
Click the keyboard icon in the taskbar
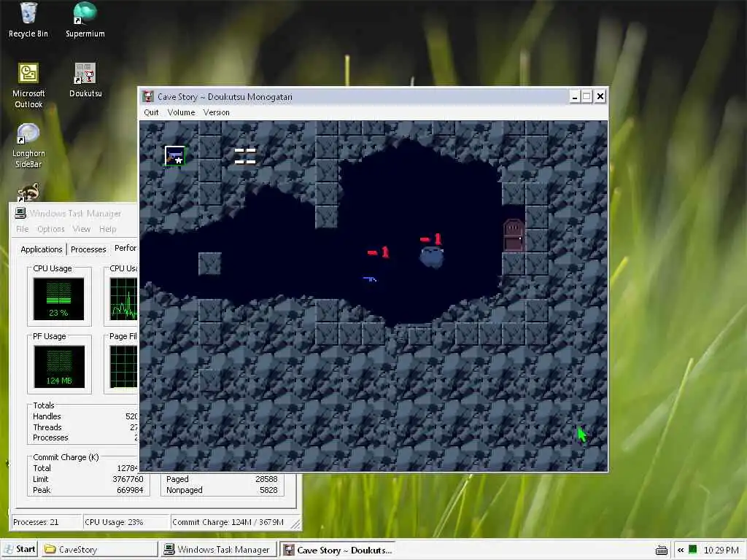661,550
